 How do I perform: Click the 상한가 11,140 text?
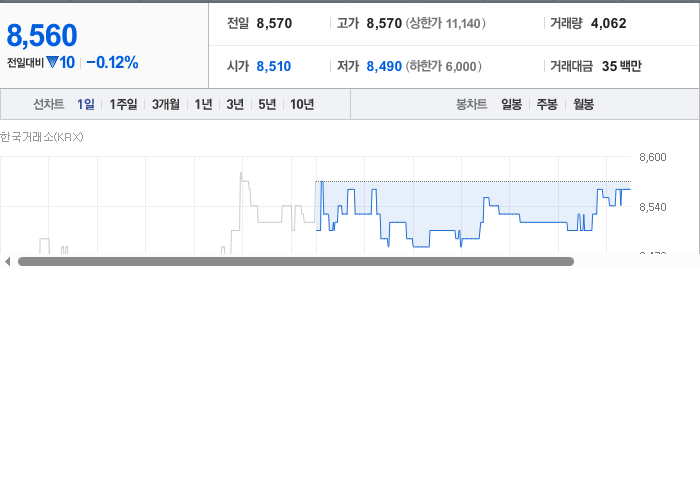point(446,23)
